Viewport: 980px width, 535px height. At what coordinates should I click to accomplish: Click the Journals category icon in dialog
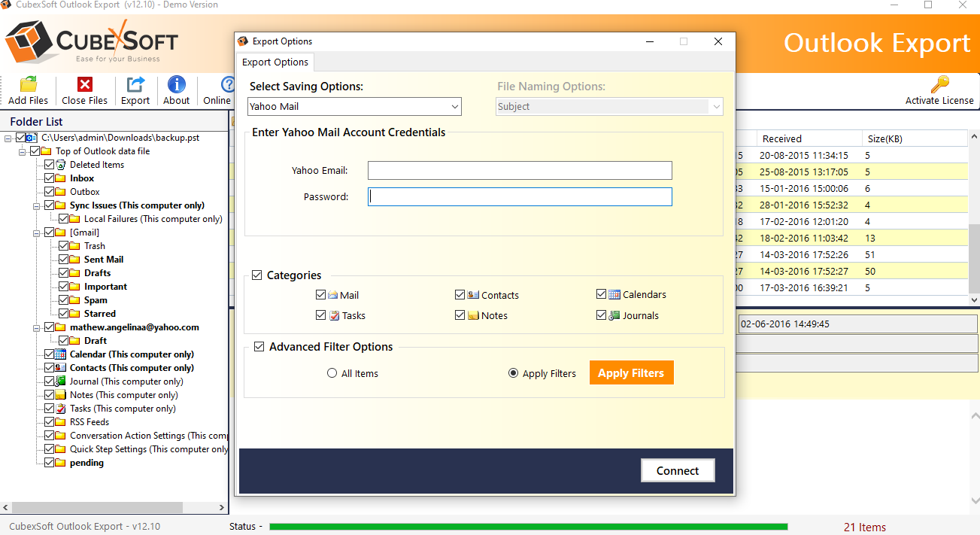point(614,315)
